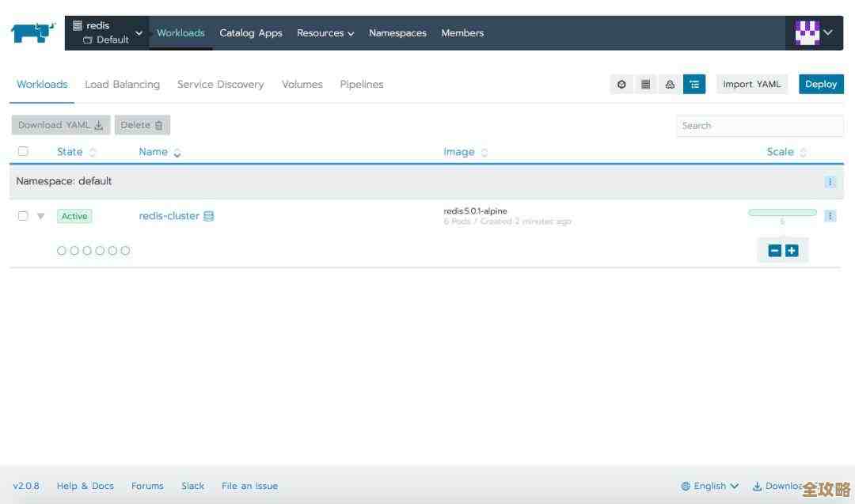Select the group-by-node view icon
This screenshot has width=855, height=504.
pyautogui.click(x=670, y=85)
